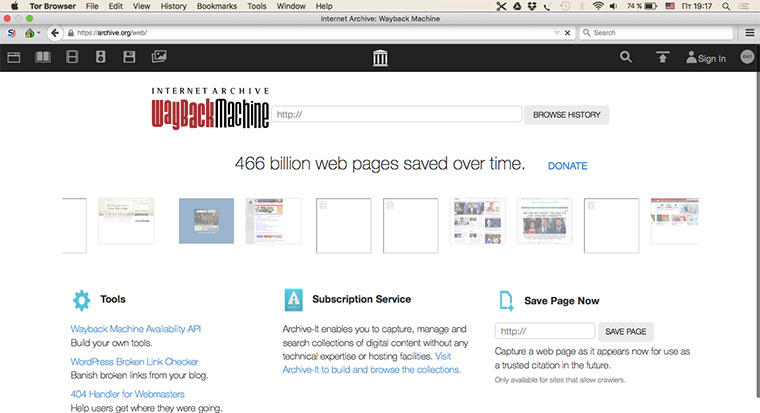The image size is (760, 413).
Task: Open the Images section icon
Action: click(159, 57)
